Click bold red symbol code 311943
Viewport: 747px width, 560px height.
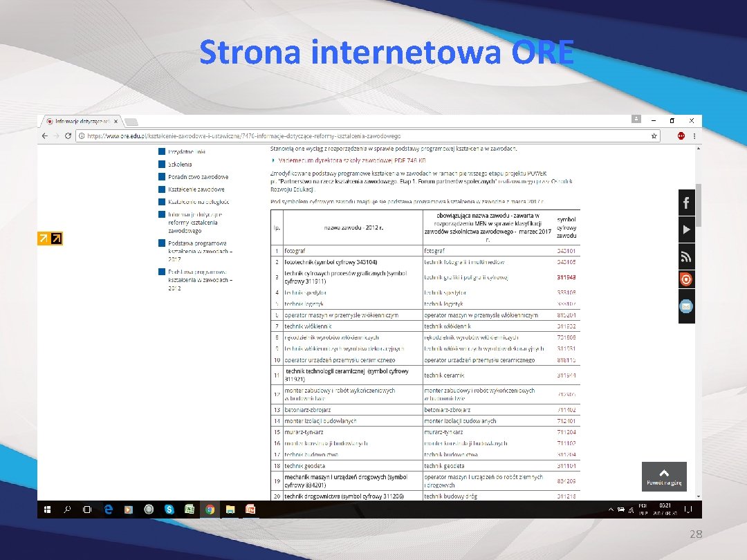566,277
